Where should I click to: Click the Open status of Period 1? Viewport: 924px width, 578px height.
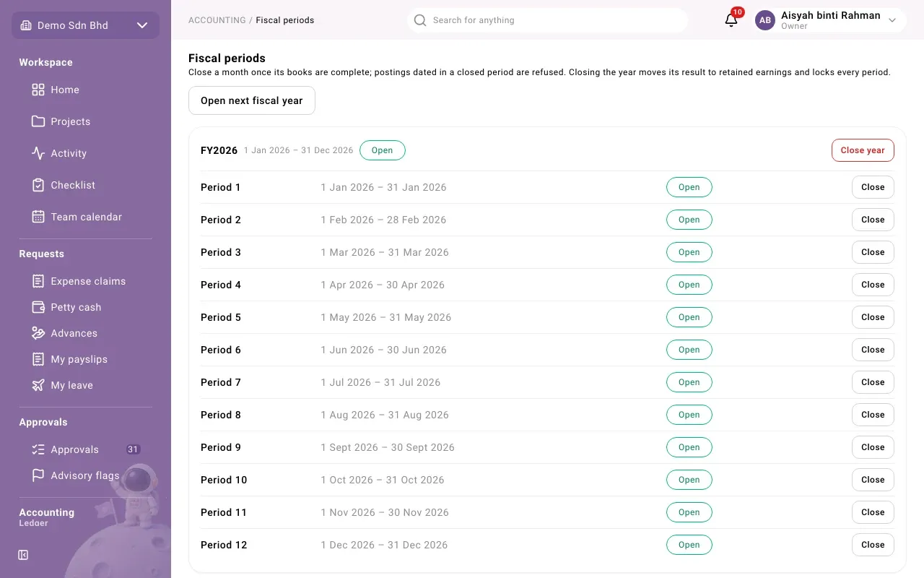pyautogui.click(x=689, y=187)
